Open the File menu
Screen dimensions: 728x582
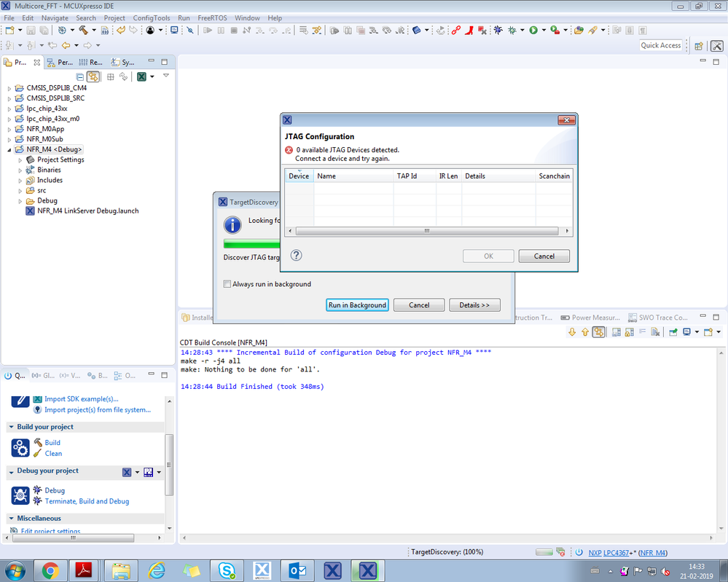coord(9,18)
